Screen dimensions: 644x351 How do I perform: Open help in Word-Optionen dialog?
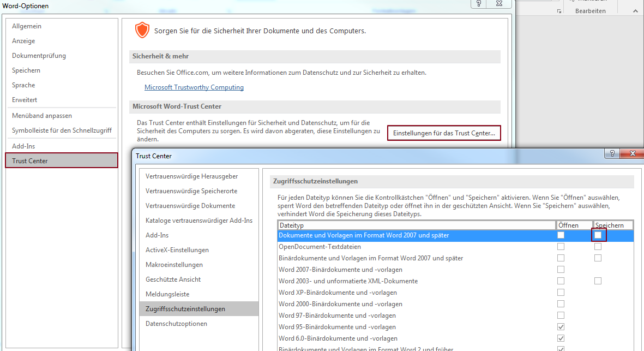click(478, 4)
